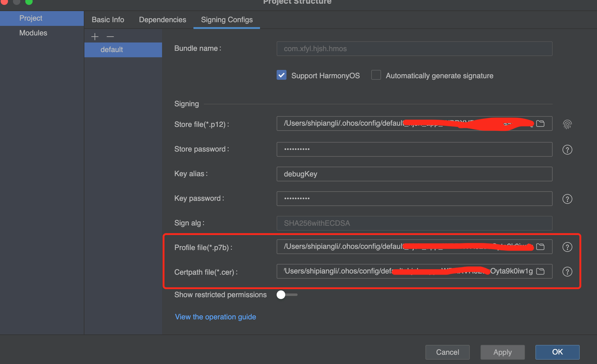Click the "Key alias :" label
597x364 pixels.
191,173
